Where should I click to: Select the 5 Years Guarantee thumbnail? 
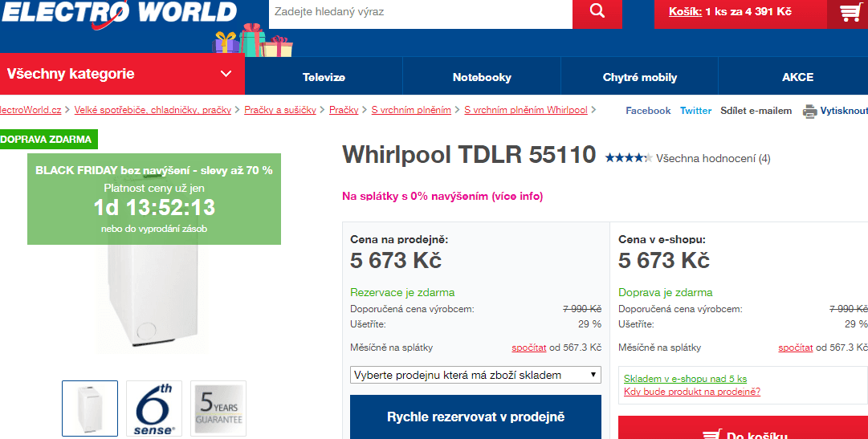(x=218, y=408)
